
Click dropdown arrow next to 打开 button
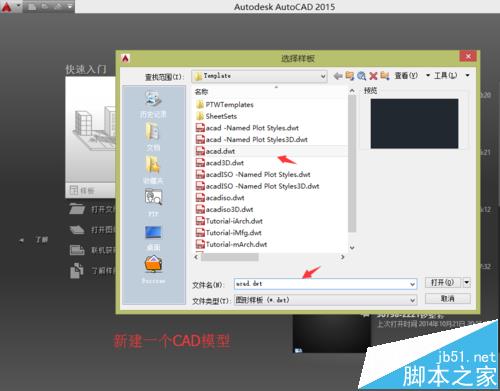click(x=467, y=282)
